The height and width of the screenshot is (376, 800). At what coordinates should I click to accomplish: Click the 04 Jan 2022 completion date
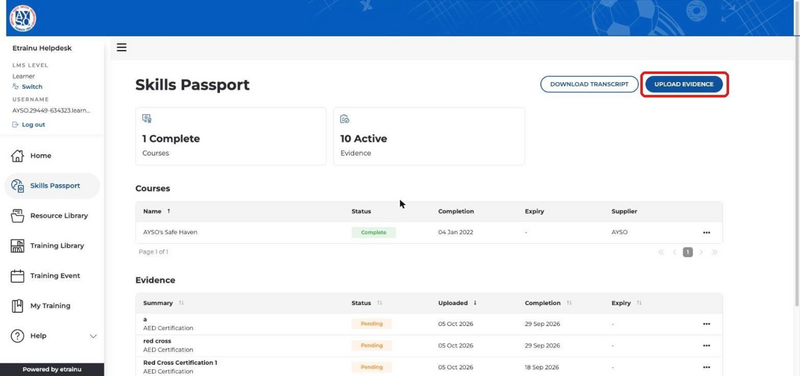point(456,232)
